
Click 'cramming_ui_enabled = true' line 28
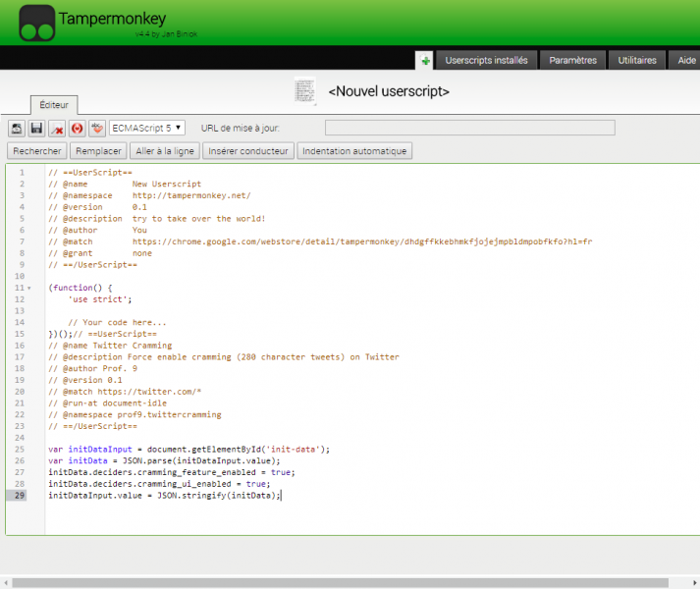point(201,484)
